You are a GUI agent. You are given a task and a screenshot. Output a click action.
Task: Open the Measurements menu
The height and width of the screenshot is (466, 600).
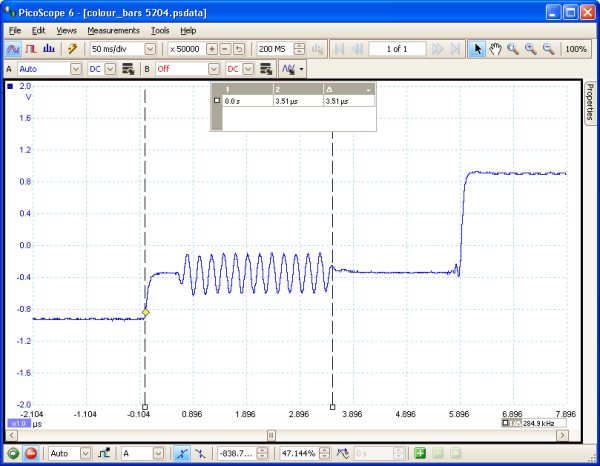click(113, 31)
